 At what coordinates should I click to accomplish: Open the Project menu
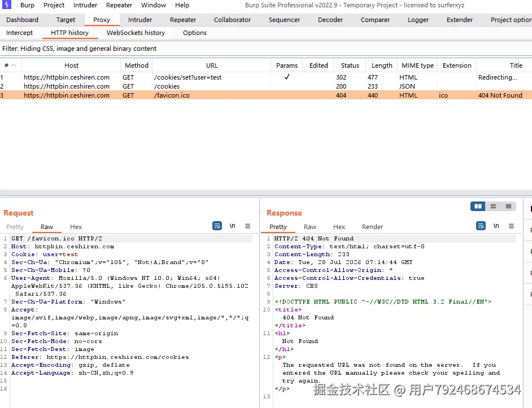pyautogui.click(x=54, y=5)
